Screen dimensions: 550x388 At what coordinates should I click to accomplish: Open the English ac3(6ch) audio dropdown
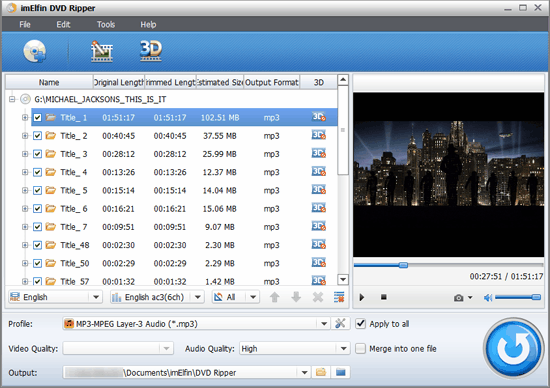198,297
